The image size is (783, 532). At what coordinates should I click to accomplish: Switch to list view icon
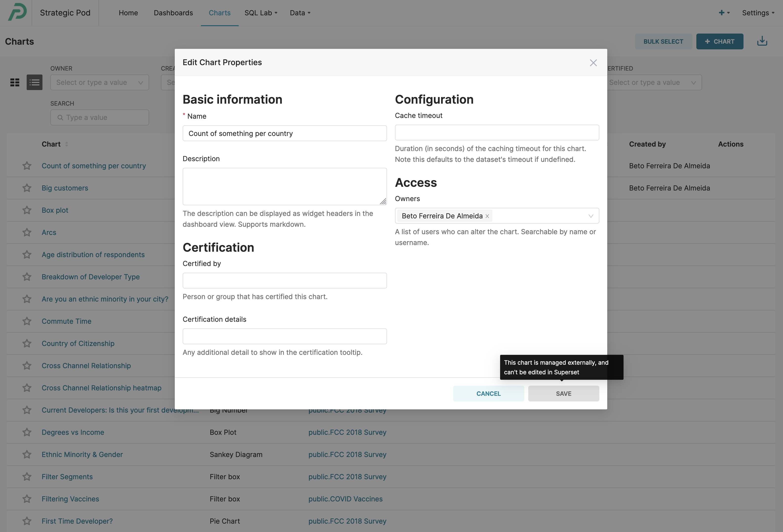(x=34, y=82)
